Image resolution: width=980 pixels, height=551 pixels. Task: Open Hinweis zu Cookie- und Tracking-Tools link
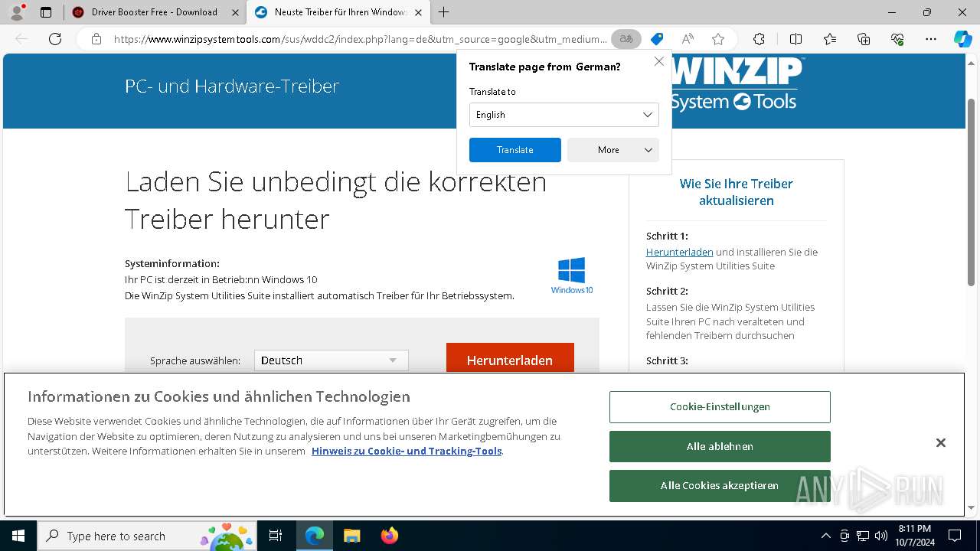coord(407,451)
